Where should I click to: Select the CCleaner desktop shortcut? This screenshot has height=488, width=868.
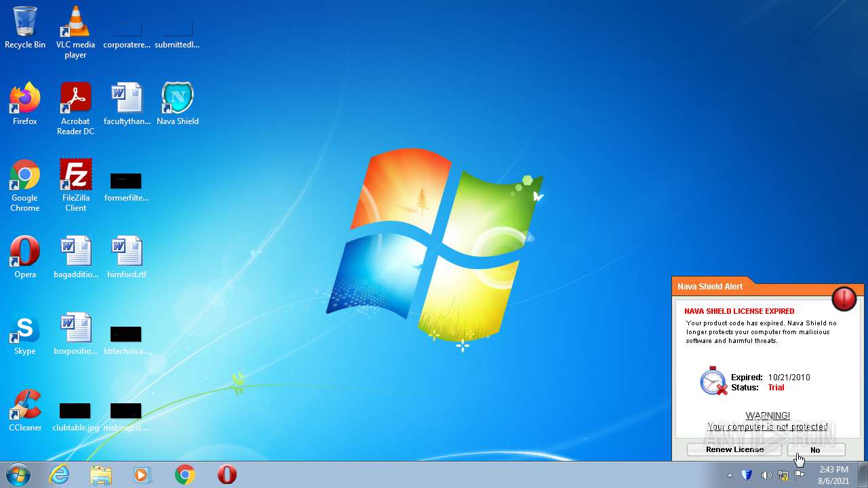25,410
